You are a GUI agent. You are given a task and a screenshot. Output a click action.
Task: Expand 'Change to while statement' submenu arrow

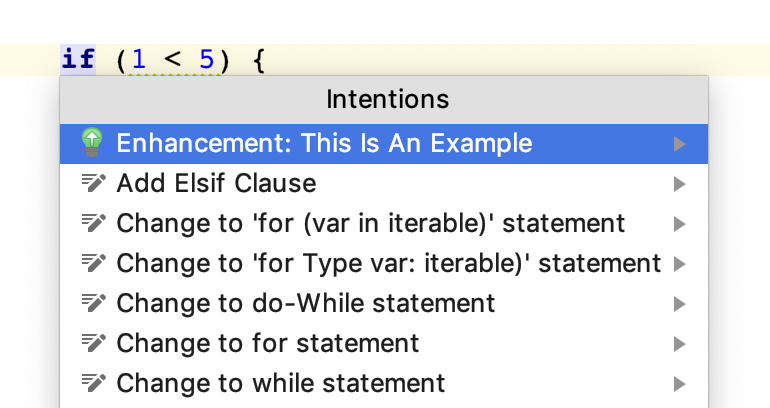click(680, 384)
